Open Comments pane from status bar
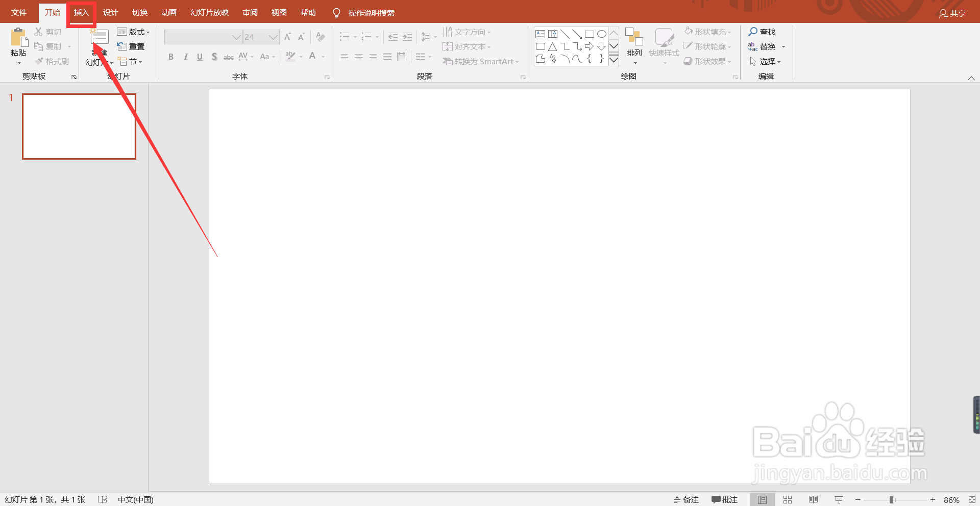Image resolution: width=980 pixels, height=506 pixels. 725,500
